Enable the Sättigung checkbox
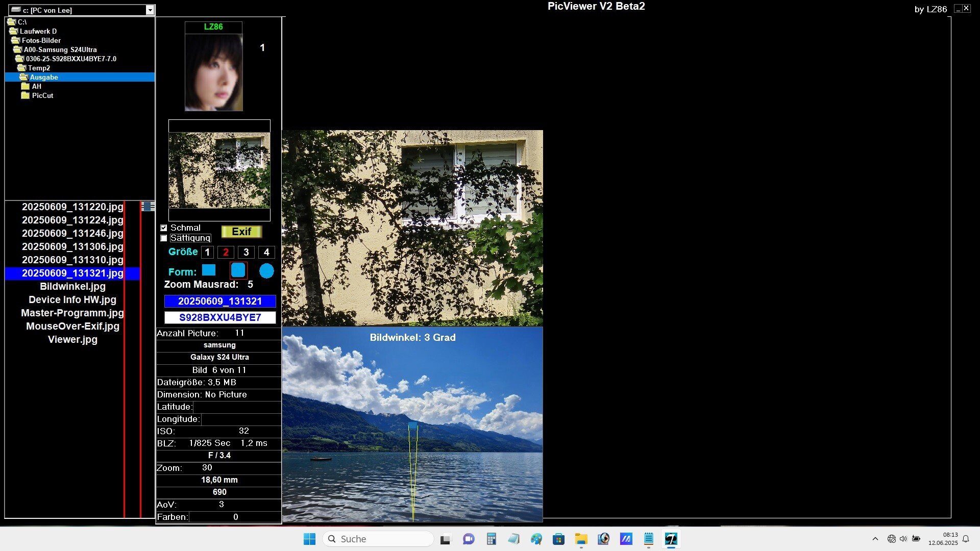Viewport: 980px width, 551px height. tap(164, 238)
